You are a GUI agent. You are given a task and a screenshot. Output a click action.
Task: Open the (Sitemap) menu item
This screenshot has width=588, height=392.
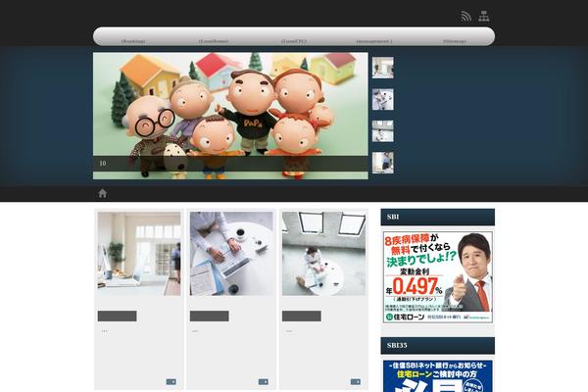click(x=455, y=41)
